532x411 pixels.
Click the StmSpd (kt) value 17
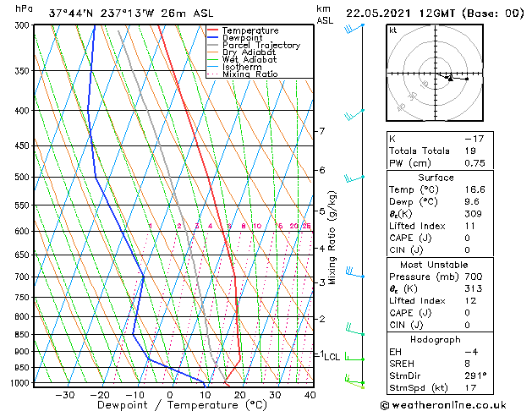470,387
